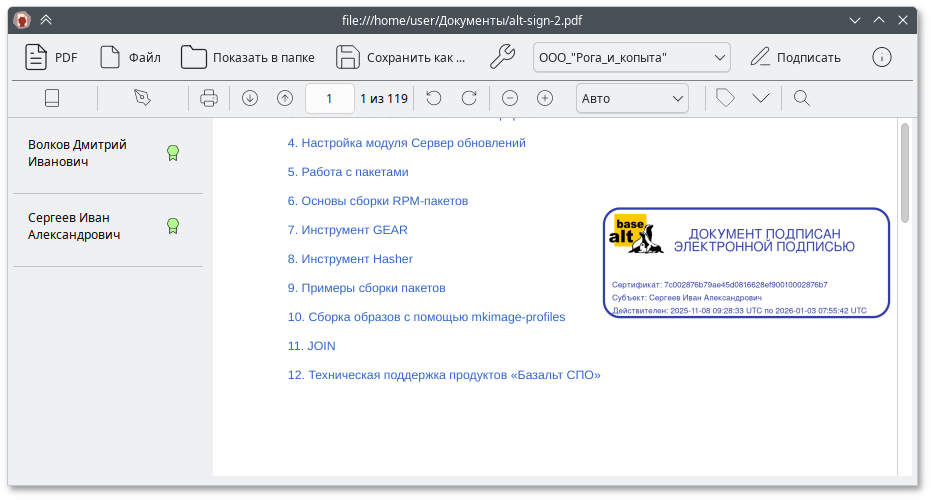
Task: Open link 7. Инструмент GEAR
Action: [347, 230]
